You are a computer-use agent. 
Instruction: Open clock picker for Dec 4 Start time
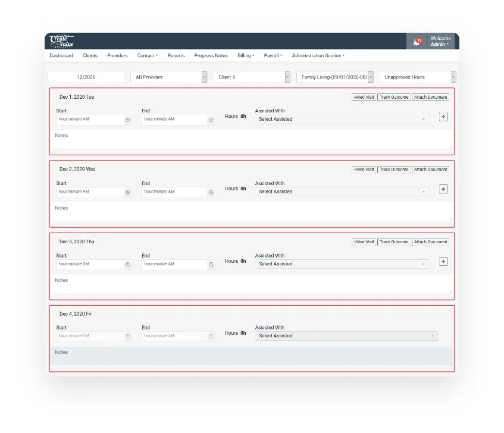(127, 336)
